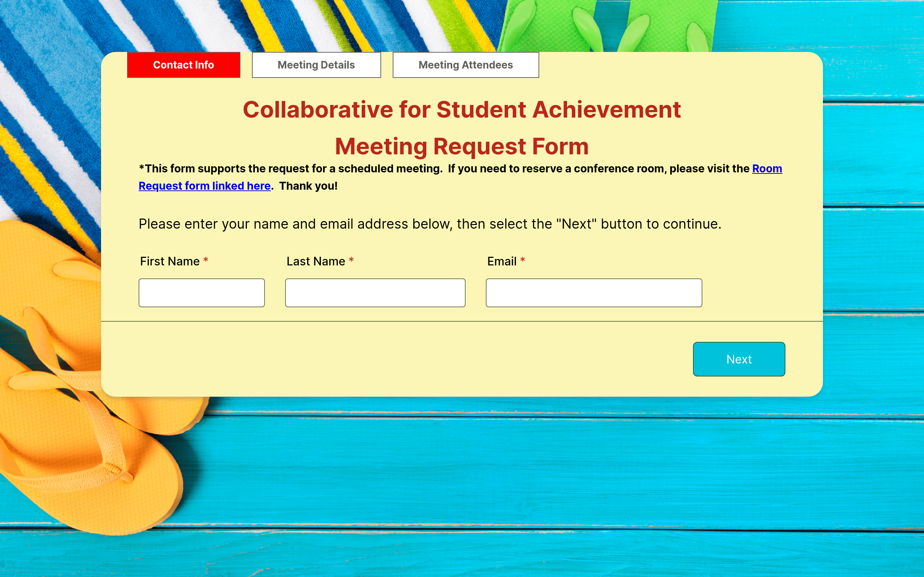
Task: Focus the First Name input field
Action: (x=202, y=293)
